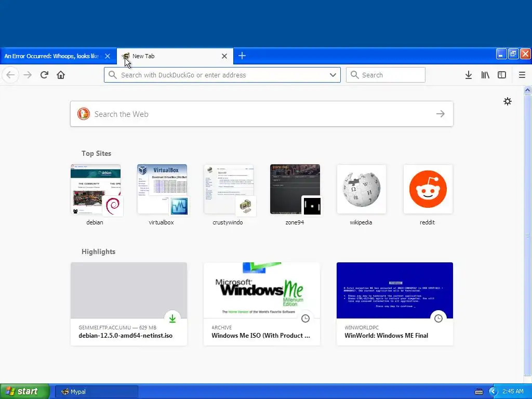The width and height of the screenshot is (532, 399).
Task: Open the crustywindo top site
Action: (x=229, y=195)
